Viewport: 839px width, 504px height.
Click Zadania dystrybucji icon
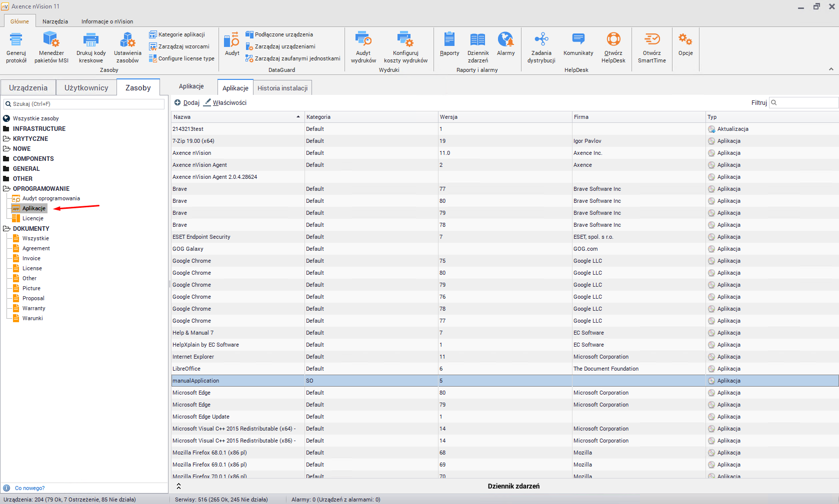[541, 40]
